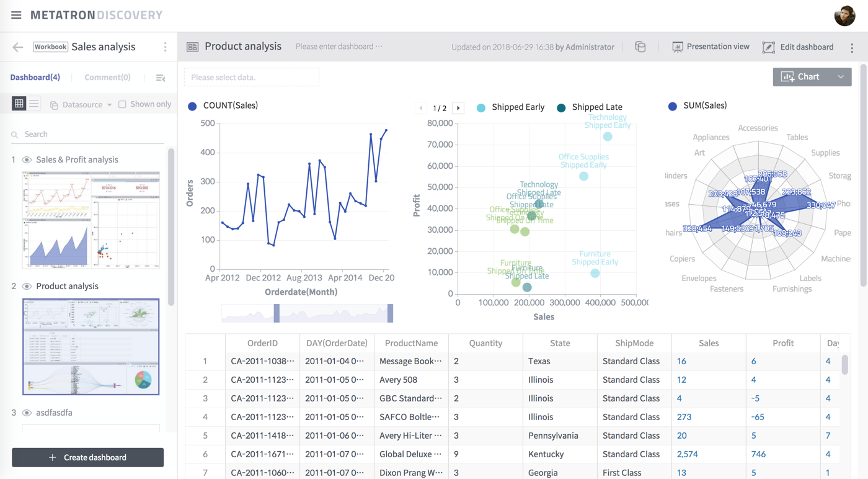Click the table vertical scrollbar
Screen dimensions: 868x479
click(x=844, y=365)
